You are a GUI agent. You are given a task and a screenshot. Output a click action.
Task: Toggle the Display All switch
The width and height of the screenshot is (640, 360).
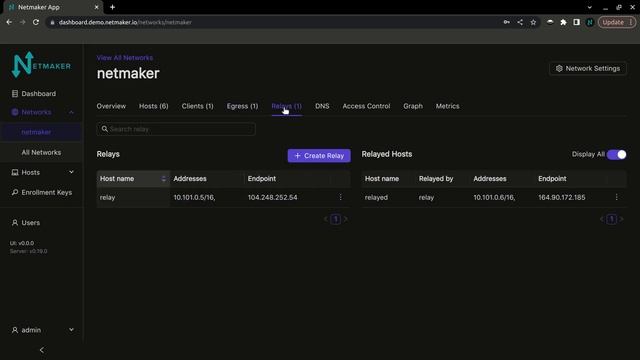click(x=616, y=154)
